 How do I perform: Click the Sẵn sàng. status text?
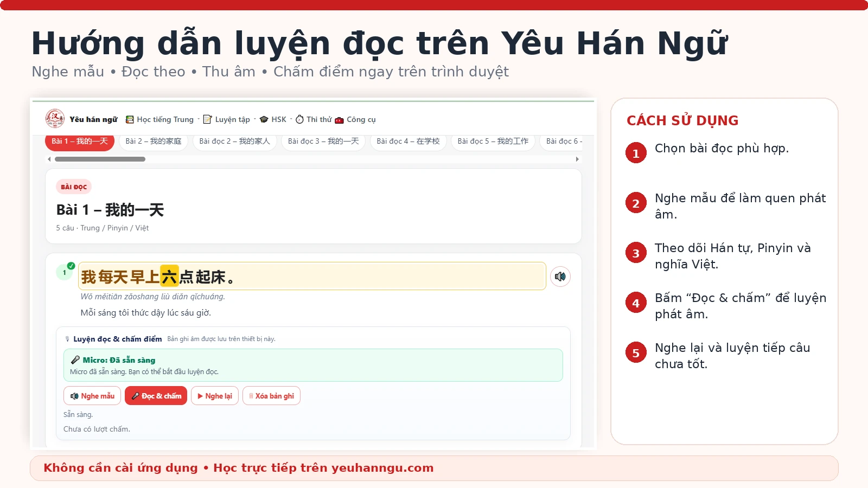(x=78, y=414)
